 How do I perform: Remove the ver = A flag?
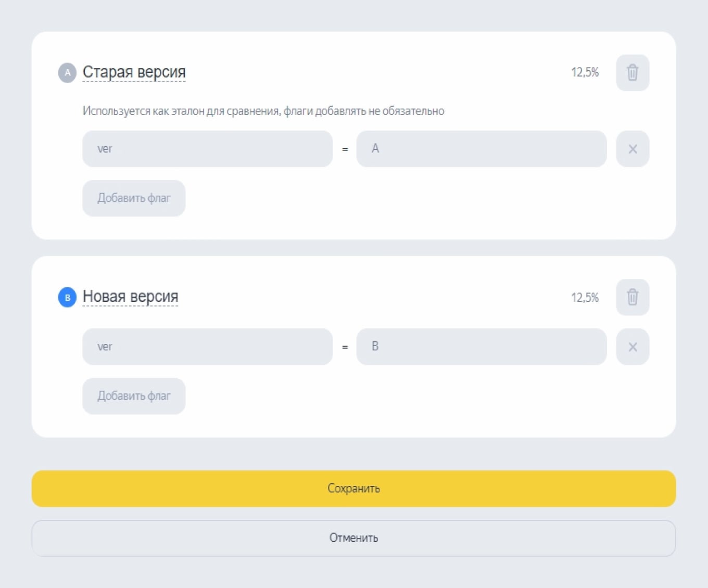633,149
